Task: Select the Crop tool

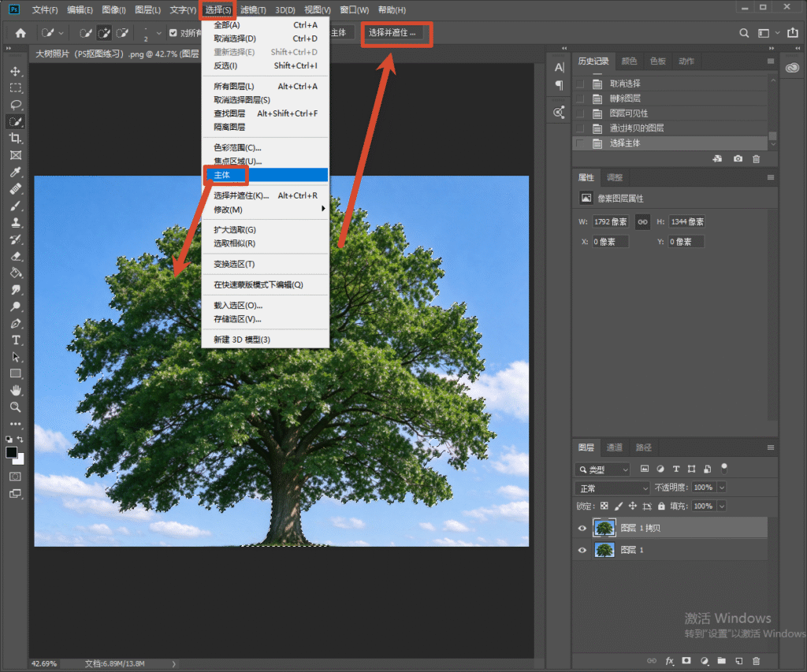Action: (x=16, y=139)
